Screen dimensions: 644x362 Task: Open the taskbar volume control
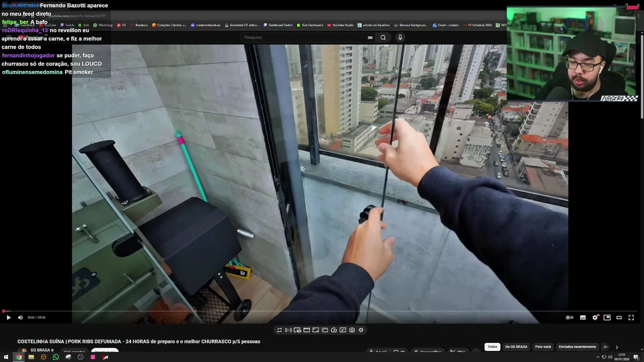[610, 357]
